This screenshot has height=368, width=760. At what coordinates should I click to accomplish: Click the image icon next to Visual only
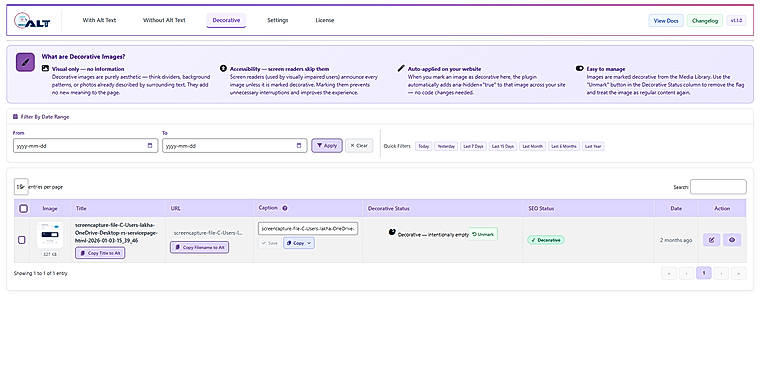coord(45,69)
